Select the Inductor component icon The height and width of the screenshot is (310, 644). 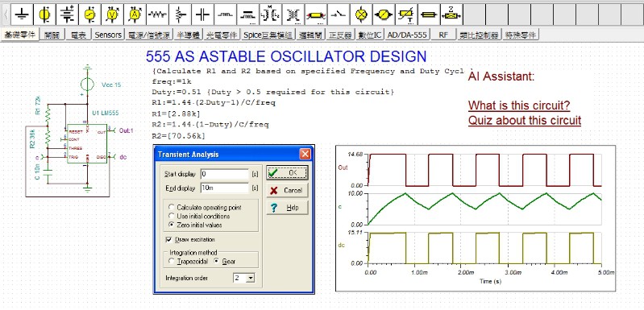(225, 14)
